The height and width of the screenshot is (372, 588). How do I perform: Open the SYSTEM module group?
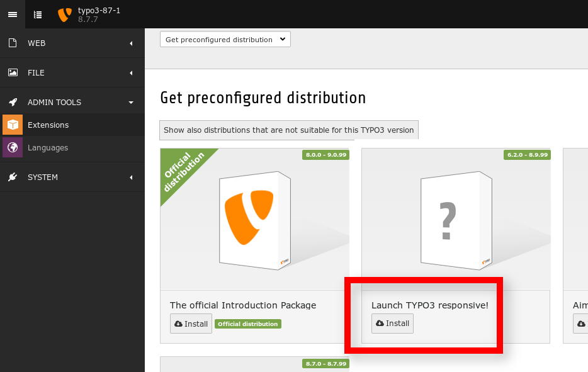(x=72, y=177)
